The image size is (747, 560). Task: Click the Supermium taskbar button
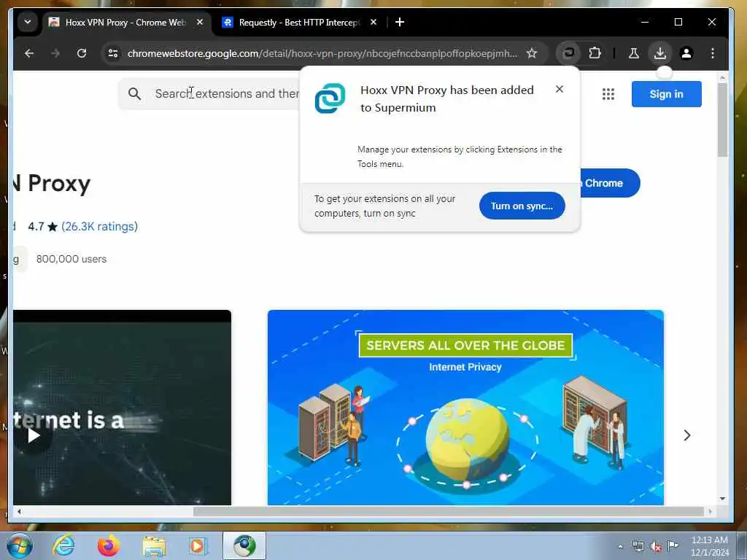(x=244, y=545)
